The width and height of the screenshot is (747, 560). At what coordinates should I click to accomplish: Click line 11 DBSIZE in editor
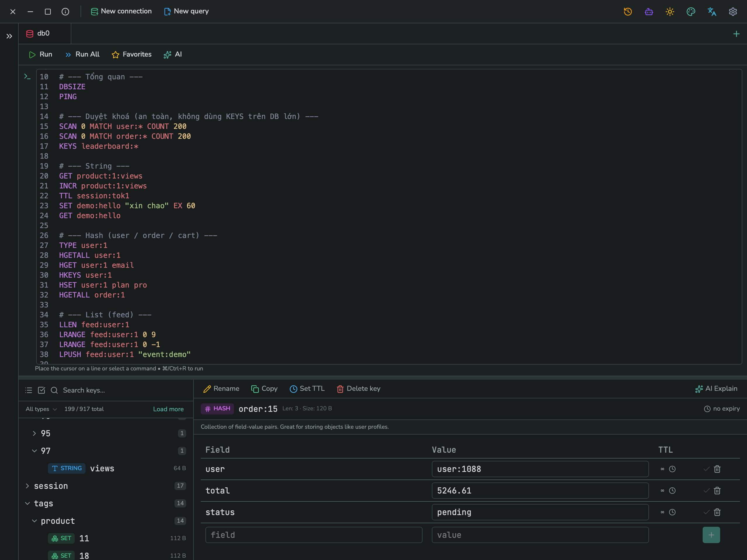point(72,87)
